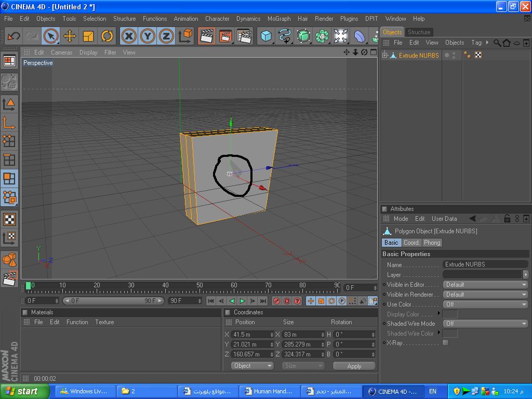Image resolution: width=532 pixels, height=399 pixels.
Task: Open the NURBS objects green cube icon
Action: pyautogui.click(x=303, y=36)
